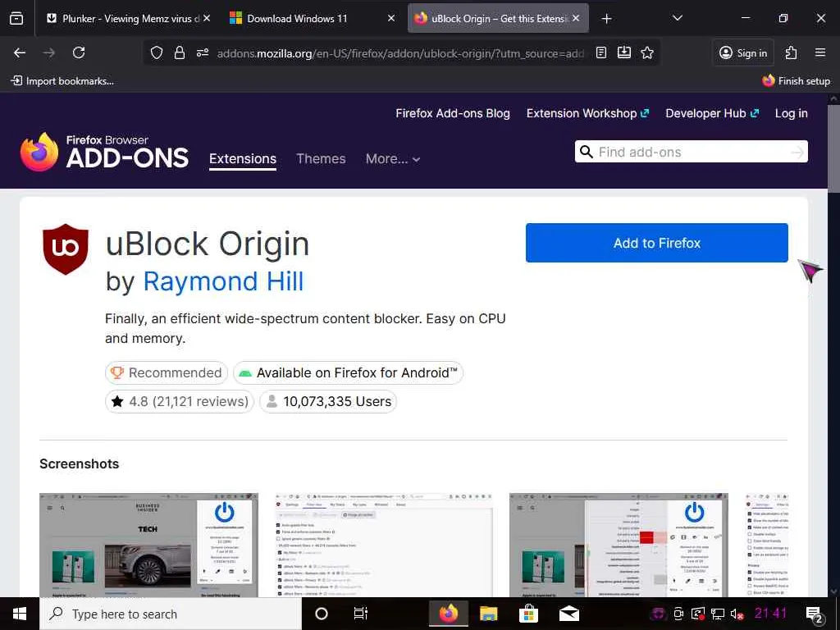Select the Themes nav item

pyautogui.click(x=321, y=159)
